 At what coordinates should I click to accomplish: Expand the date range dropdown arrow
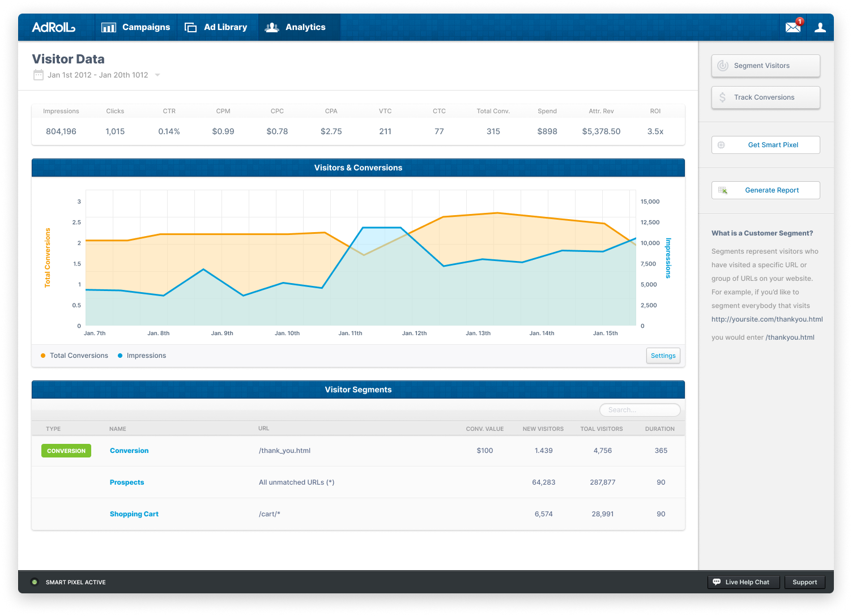tap(157, 75)
